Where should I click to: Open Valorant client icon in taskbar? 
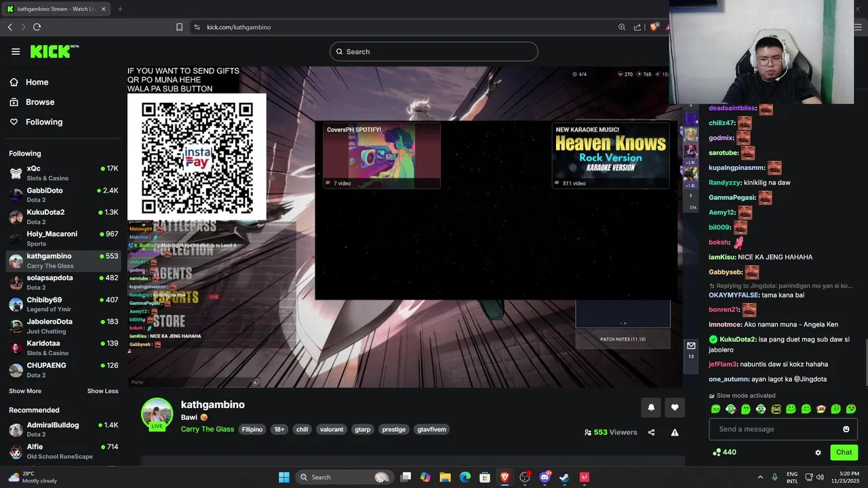tap(585, 477)
